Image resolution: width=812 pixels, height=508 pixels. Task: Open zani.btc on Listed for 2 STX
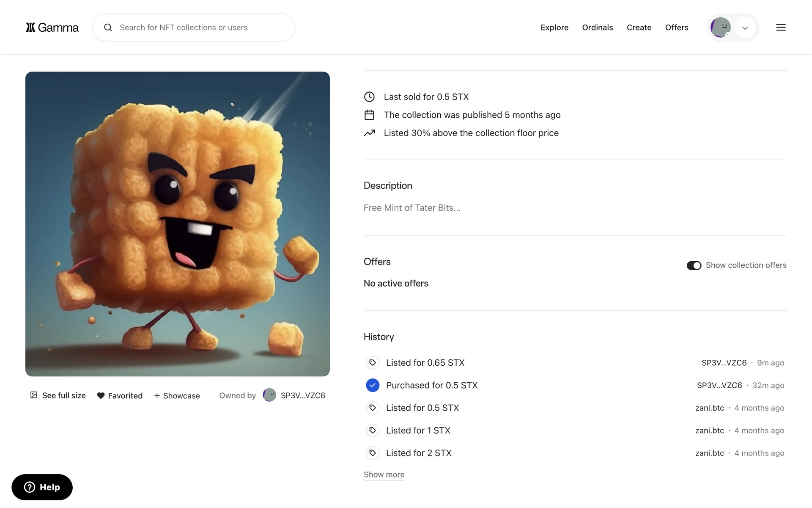(x=709, y=453)
